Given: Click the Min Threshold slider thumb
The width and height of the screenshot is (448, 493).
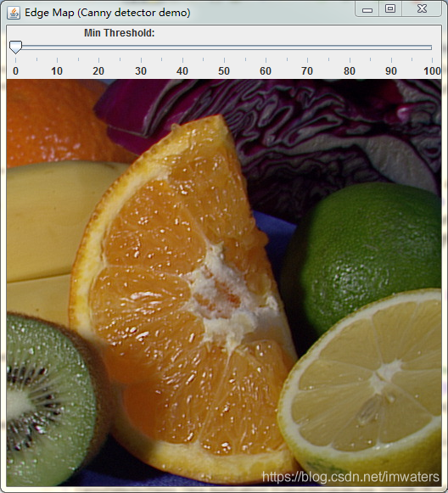Looking at the screenshot, I should pos(15,48).
